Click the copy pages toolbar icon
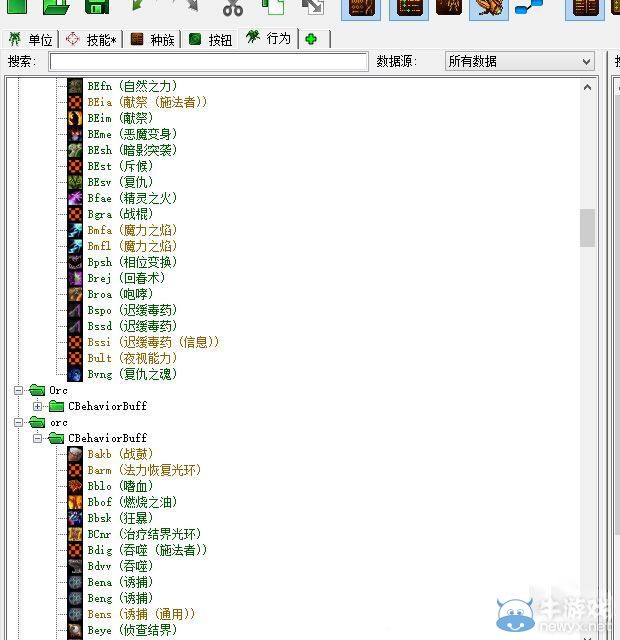The height and width of the screenshot is (640, 620). pos(273,7)
